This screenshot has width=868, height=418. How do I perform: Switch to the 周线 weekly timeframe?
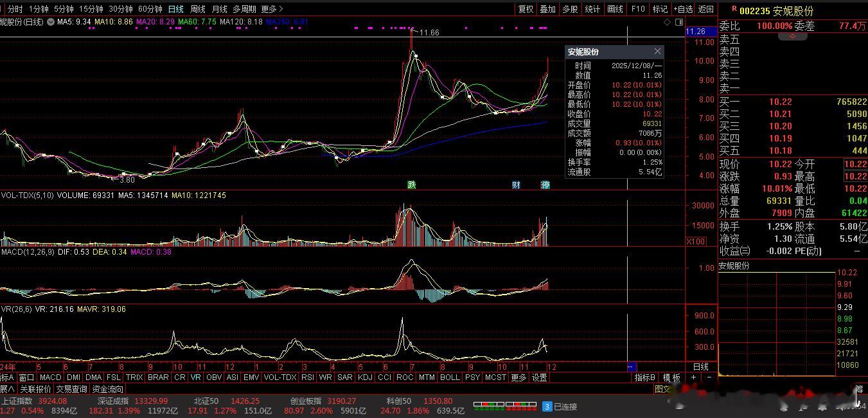[x=198, y=9]
